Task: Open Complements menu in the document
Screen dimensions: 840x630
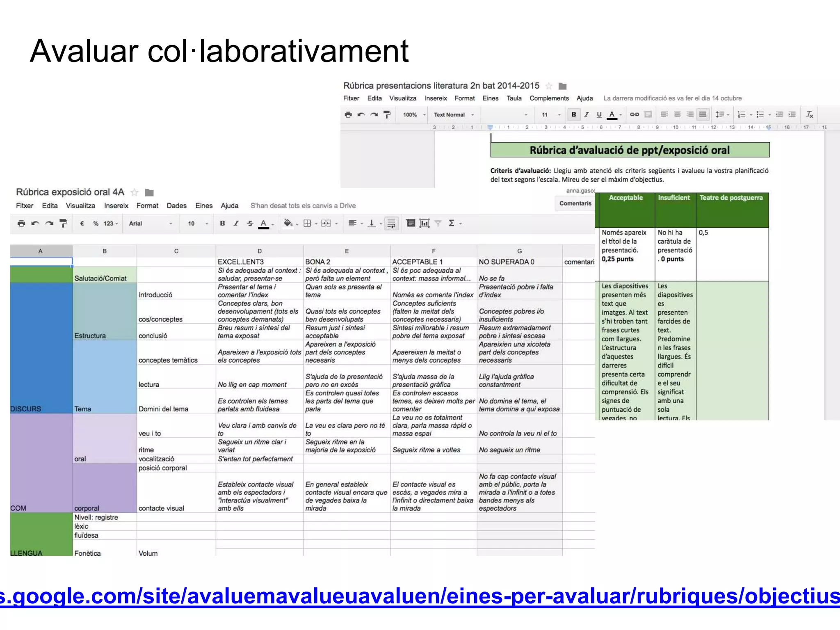Action: pos(549,98)
